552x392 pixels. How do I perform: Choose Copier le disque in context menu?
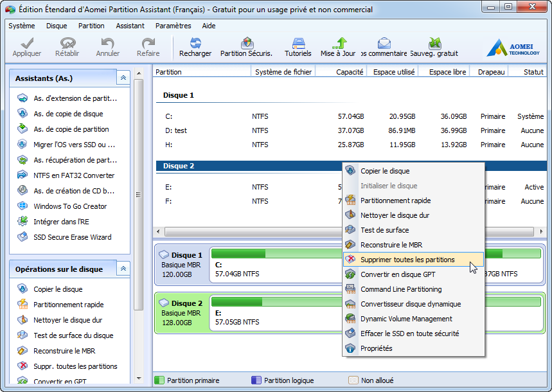413,171
